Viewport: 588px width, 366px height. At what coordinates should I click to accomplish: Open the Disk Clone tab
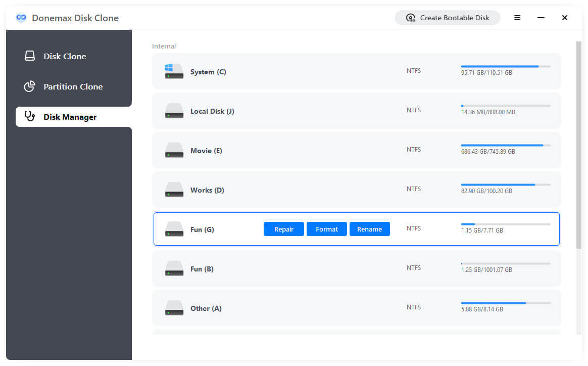click(x=65, y=56)
